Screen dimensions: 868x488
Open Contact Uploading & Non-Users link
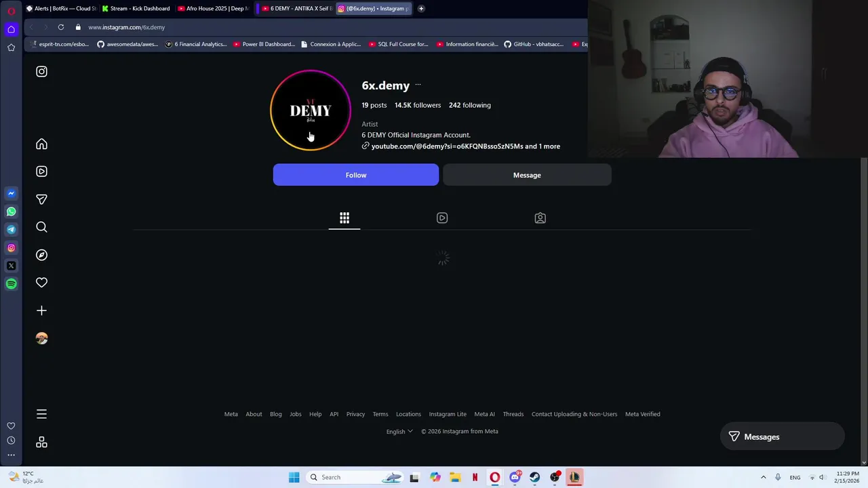[574, 414]
